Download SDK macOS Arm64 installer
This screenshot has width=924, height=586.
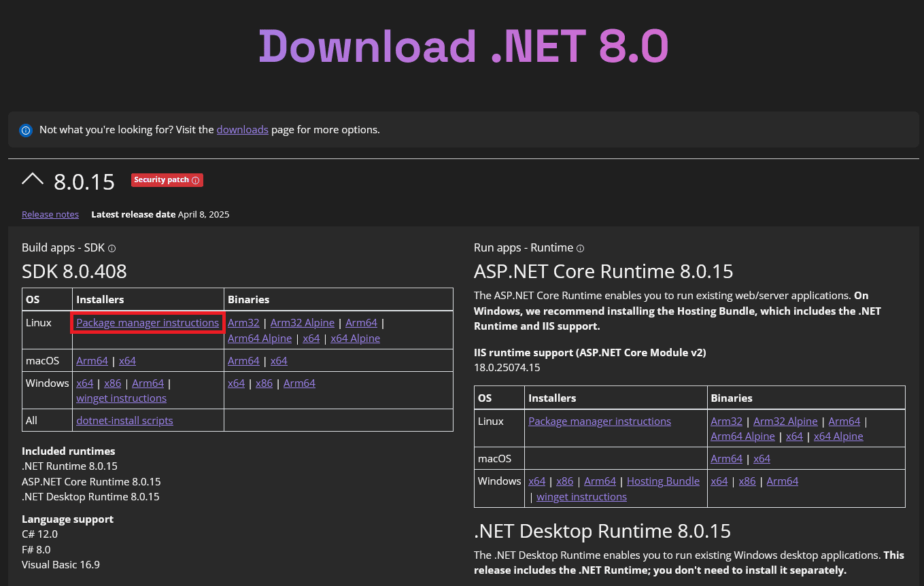click(x=92, y=361)
